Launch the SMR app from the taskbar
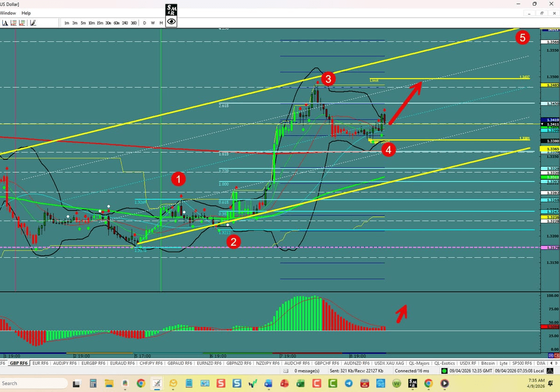 click(412, 383)
